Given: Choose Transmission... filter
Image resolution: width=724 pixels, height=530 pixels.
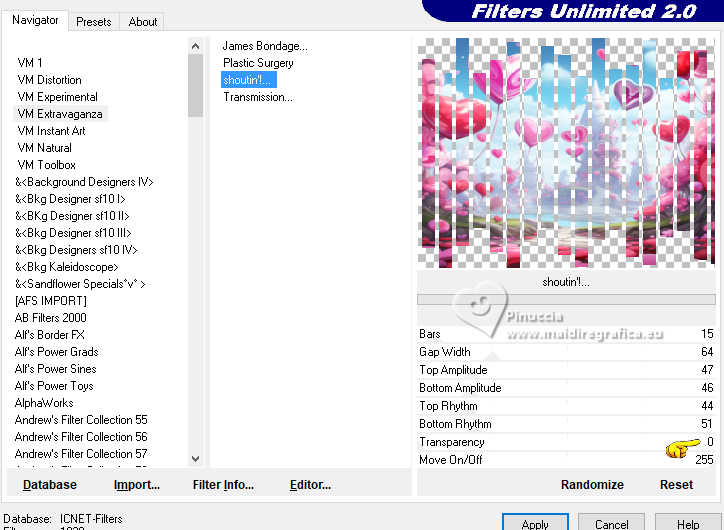Looking at the screenshot, I should [258, 97].
